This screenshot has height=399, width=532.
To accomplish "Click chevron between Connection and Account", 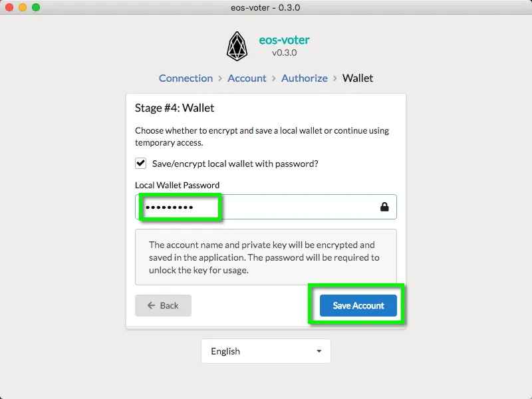I will coord(220,78).
